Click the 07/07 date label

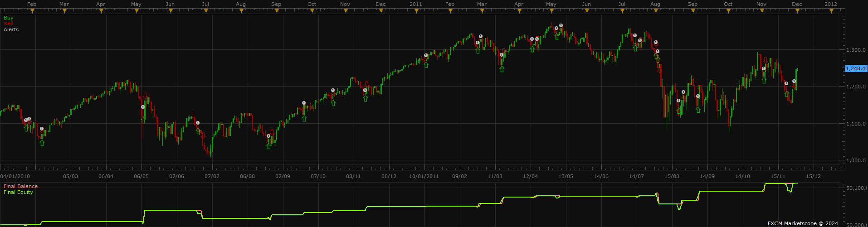click(x=212, y=176)
